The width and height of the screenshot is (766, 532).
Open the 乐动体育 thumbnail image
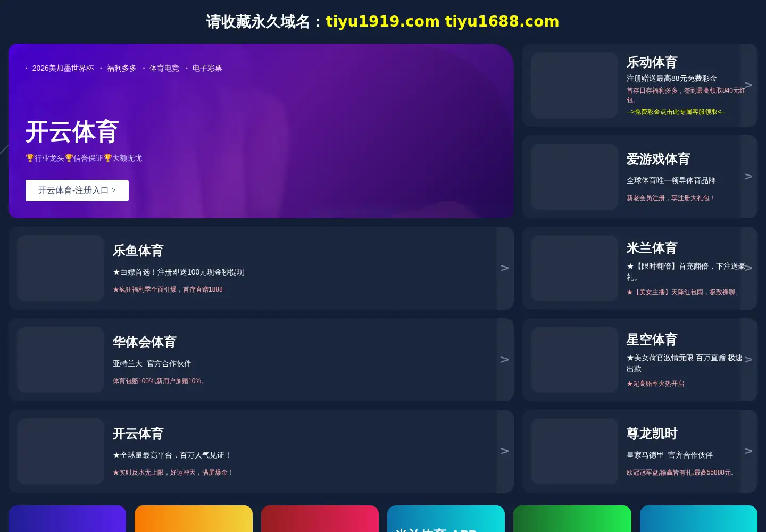coord(574,85)
